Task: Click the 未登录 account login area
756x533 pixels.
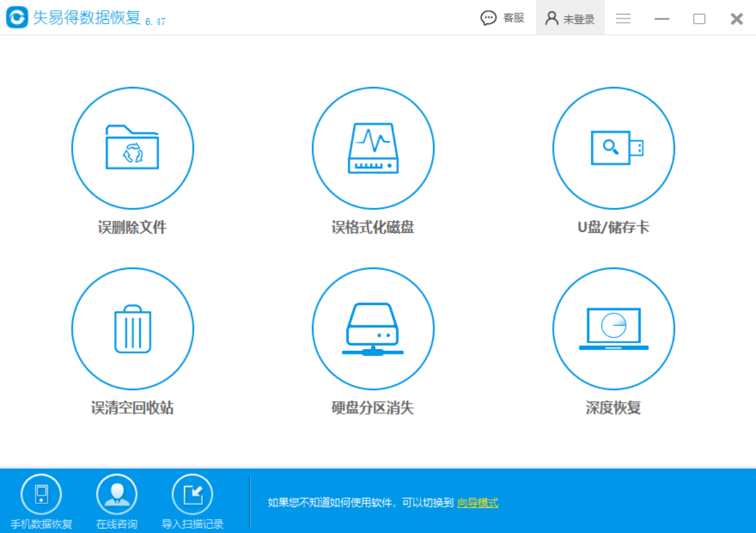Action: pyautogui.click(x=570, y=18)
